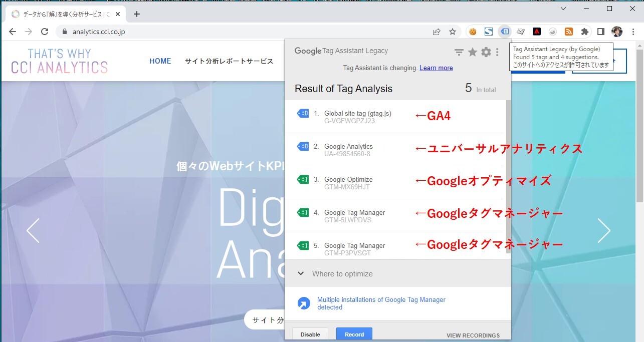The image size is (644, 342).
Task: Show next slide with right arrow
Action: [x=604, y=231]
